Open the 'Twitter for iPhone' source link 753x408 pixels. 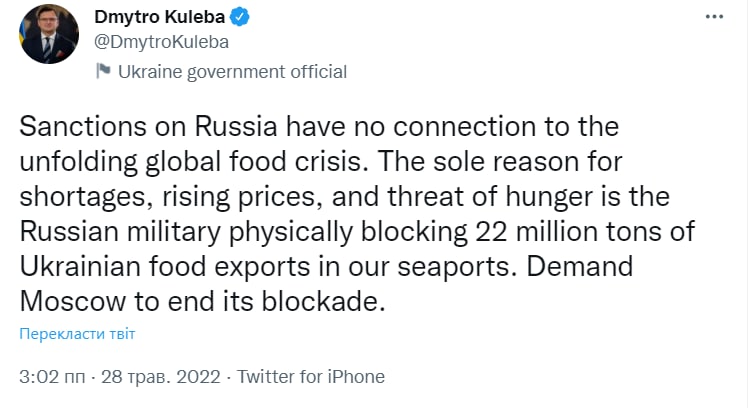tap(310, 377)
